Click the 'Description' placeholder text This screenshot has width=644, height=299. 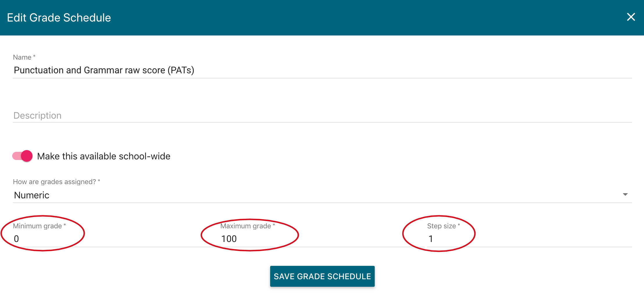(x=37, y=115)
